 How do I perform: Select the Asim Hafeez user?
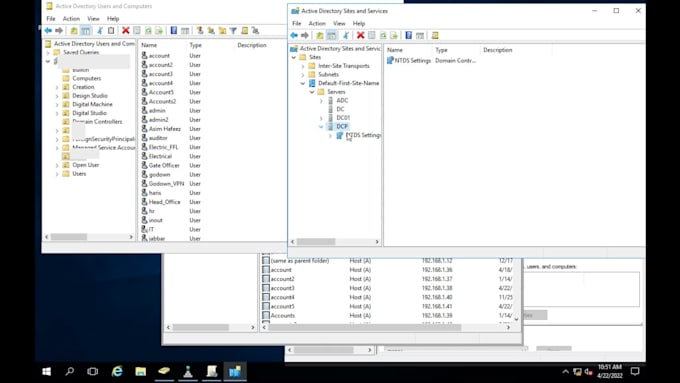pos(165,129)
